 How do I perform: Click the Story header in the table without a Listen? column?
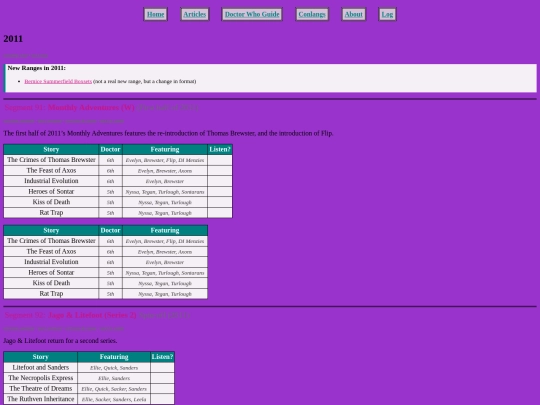pyautogui.click(x=51, y=230)
